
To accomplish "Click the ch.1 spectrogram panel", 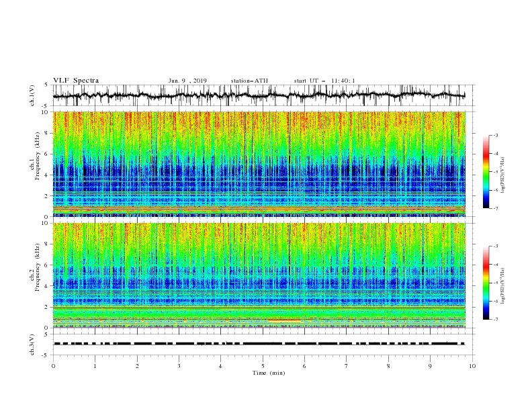I will pyautogui.click(x=259, y=164).
